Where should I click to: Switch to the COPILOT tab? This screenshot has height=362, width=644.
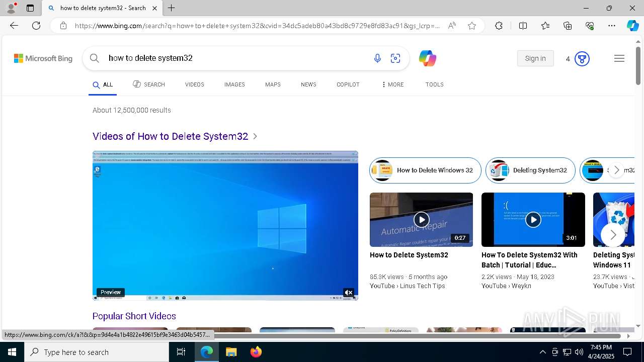point(348,84)
